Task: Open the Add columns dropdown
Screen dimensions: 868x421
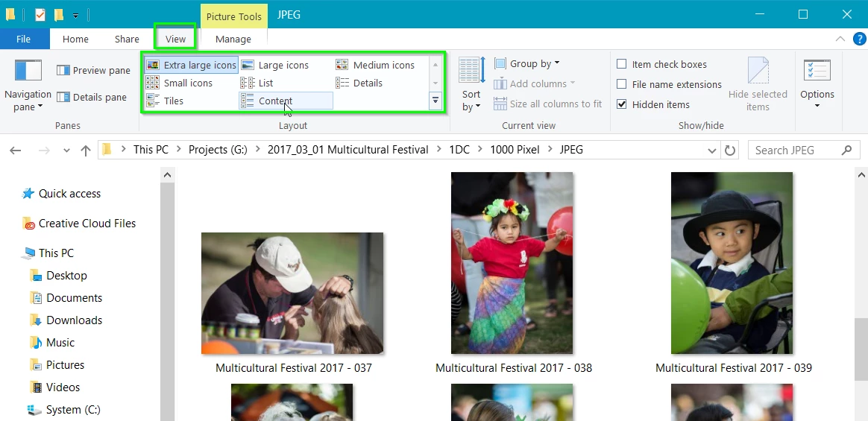Action: click(x=535, y=83)
